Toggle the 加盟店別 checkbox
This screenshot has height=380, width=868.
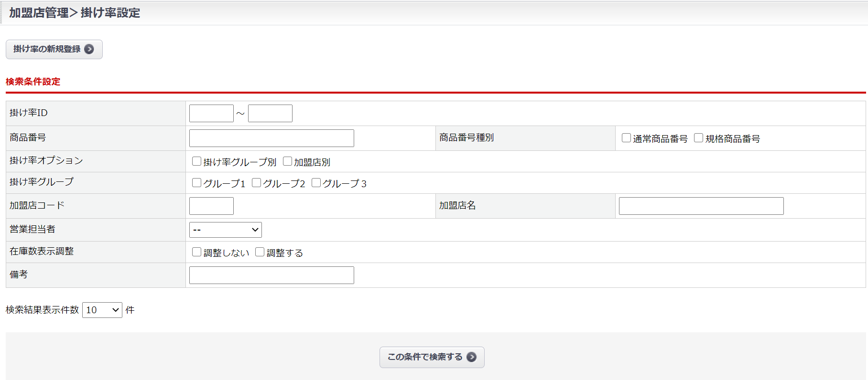[287, 161]
